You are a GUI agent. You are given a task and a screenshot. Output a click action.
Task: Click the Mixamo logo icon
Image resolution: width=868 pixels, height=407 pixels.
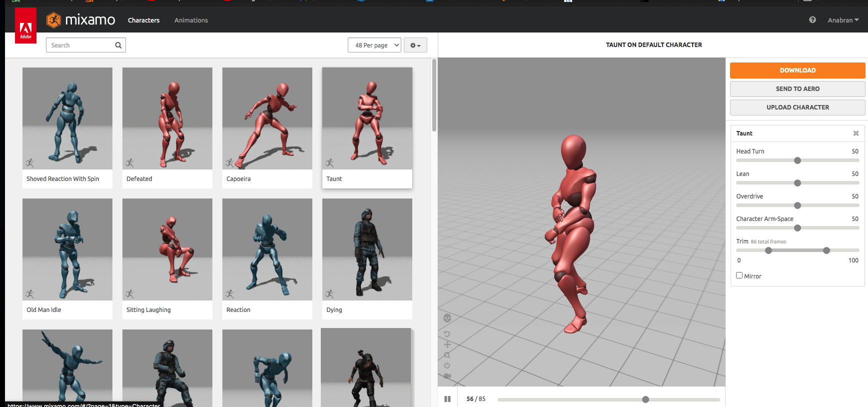coord(53,20)
